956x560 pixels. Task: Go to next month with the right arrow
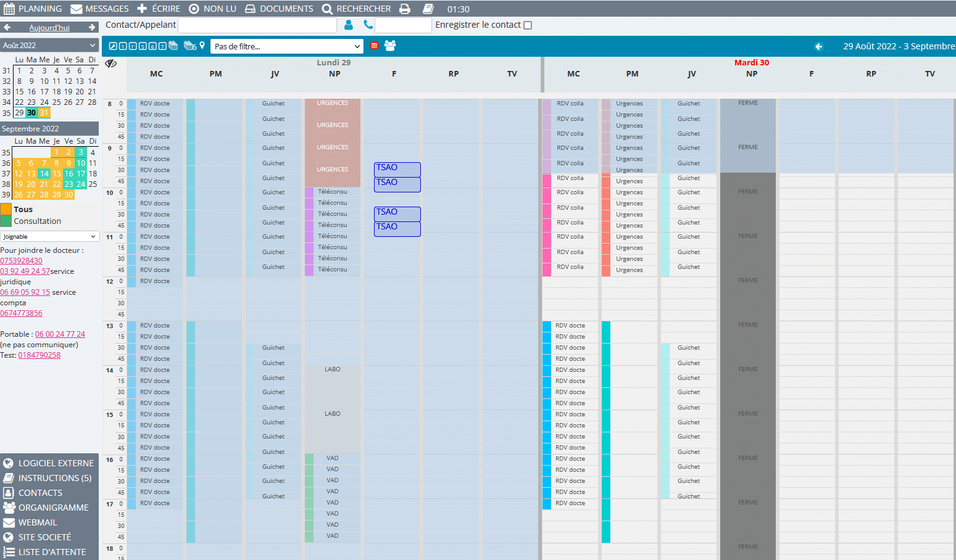pos(93,27)
